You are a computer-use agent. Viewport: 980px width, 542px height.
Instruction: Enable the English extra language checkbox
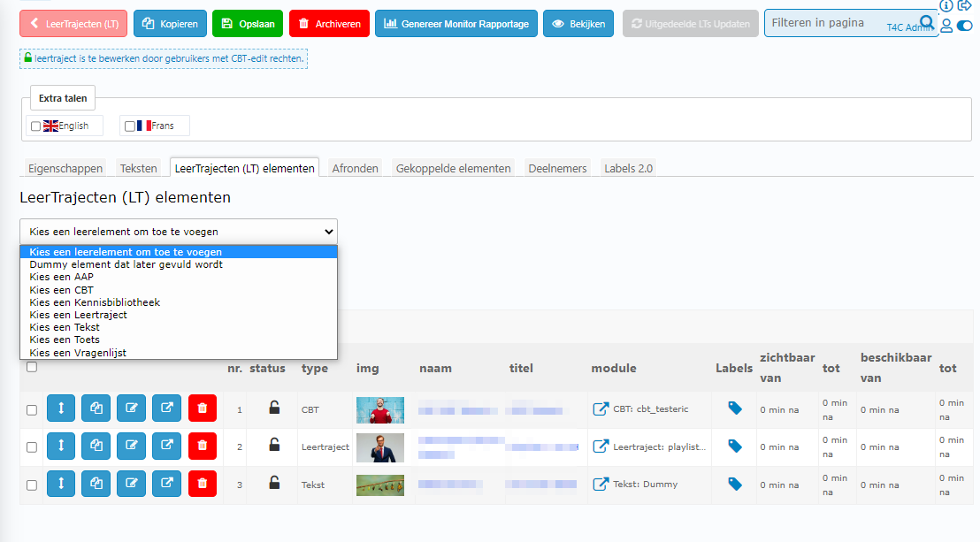pos(35,126)
